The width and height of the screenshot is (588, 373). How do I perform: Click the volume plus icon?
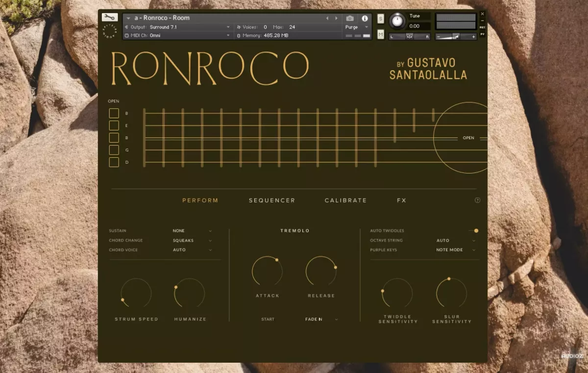(473, 37)
